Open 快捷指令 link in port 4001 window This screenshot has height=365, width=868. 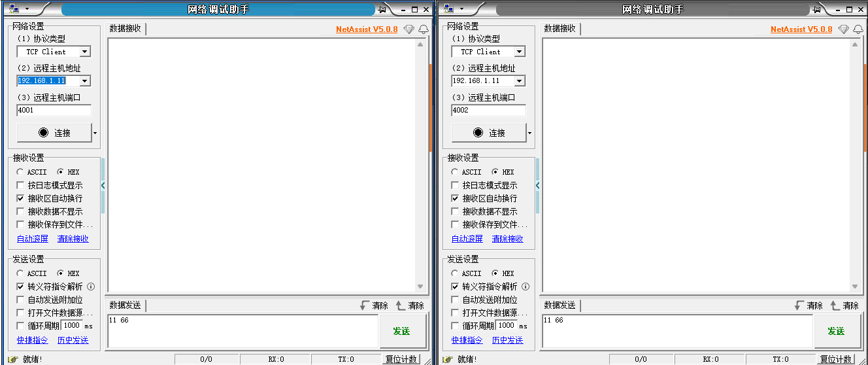click(33, 340)
